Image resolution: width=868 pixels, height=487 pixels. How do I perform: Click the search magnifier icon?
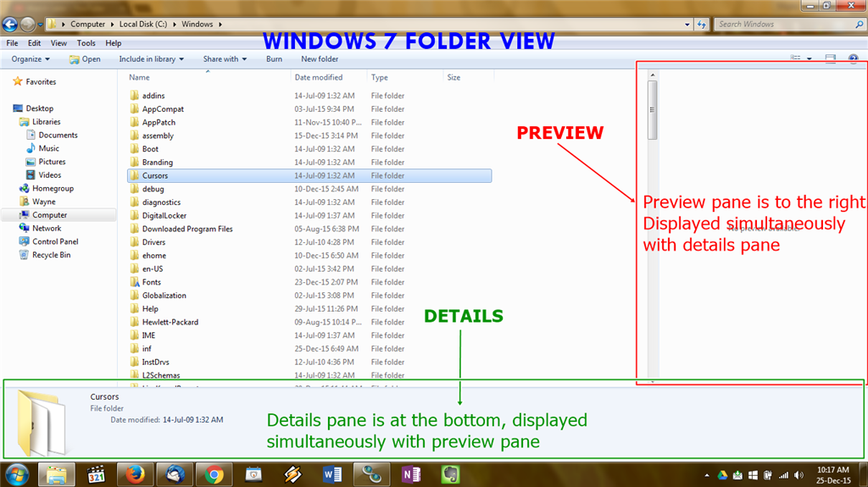tap(859, 25)
